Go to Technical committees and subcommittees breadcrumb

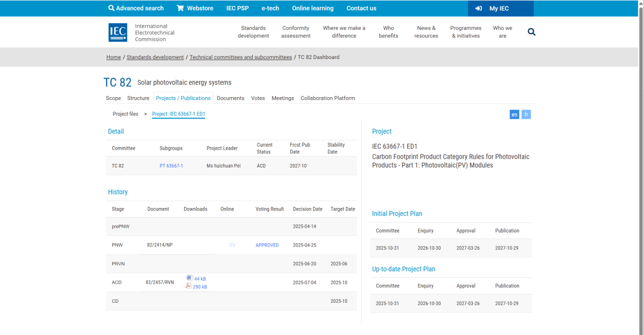pos(240,57)
